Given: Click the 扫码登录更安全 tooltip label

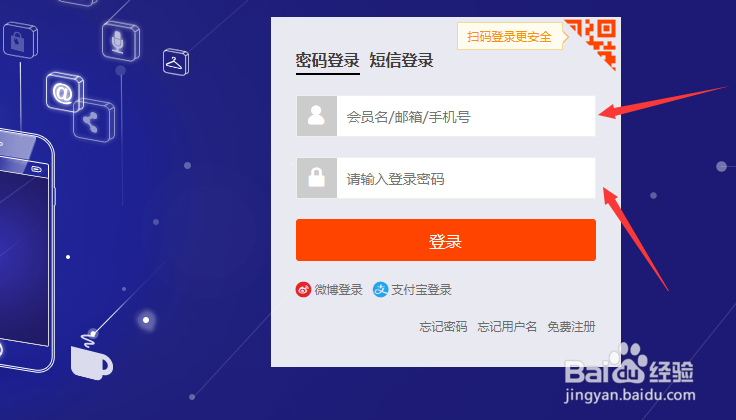Looking at the screenshot, I should [x=509, y=36].
